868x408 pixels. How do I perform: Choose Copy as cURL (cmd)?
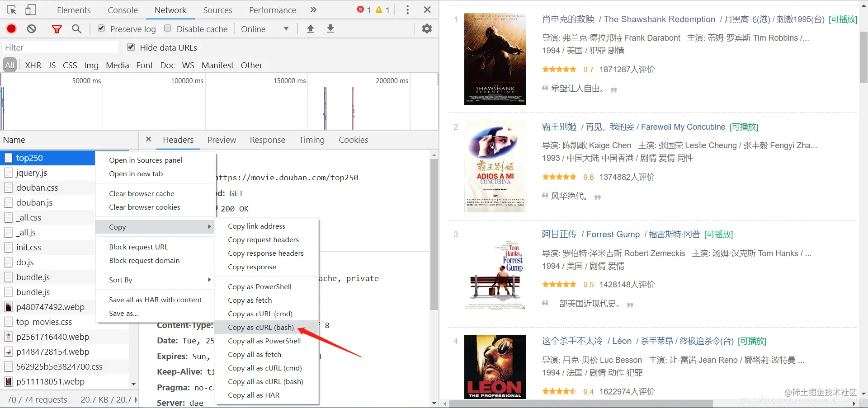tap(267, 314)
